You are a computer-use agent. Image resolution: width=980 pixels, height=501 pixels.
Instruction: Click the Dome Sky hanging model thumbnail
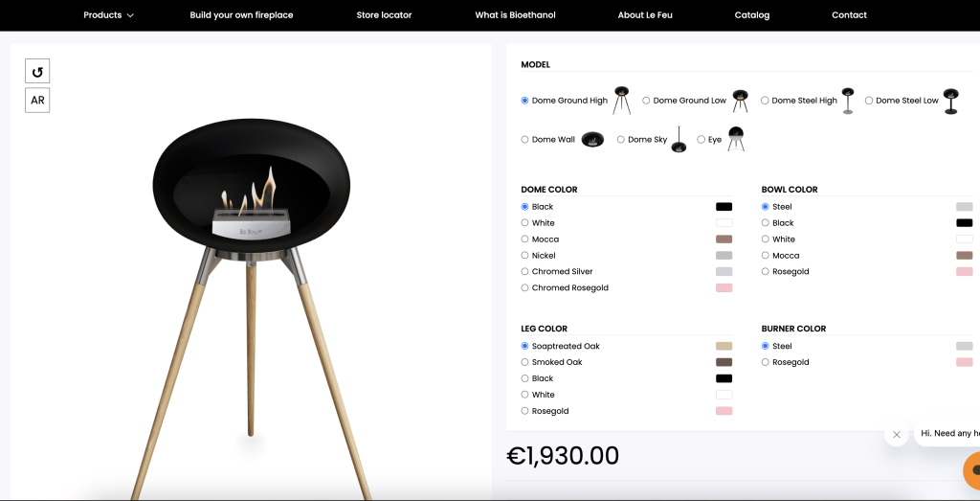coord(679,140)
